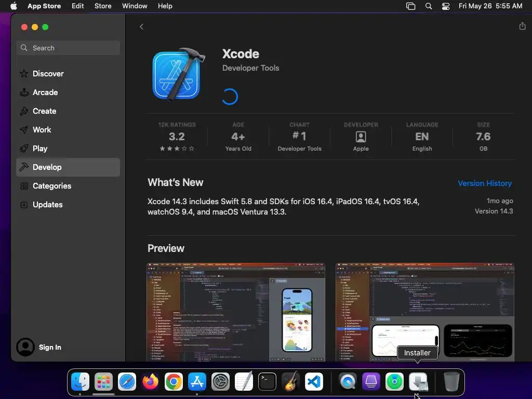This screenshot has height=399, width=532.
Task: Launch Firefox from the dock
Action: 150,382
